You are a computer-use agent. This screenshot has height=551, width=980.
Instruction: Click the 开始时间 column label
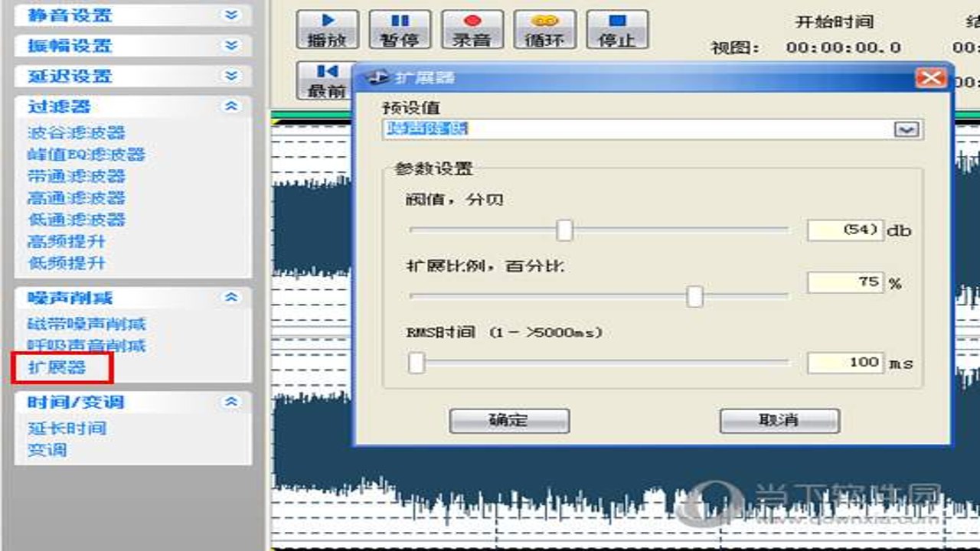point(835,22)
